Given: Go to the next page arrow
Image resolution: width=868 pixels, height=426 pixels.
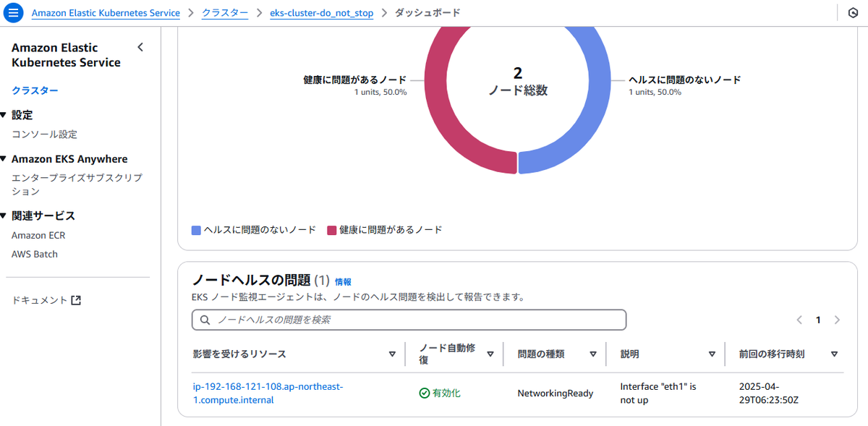Looking at the screenshot, I should coord(837,320).
